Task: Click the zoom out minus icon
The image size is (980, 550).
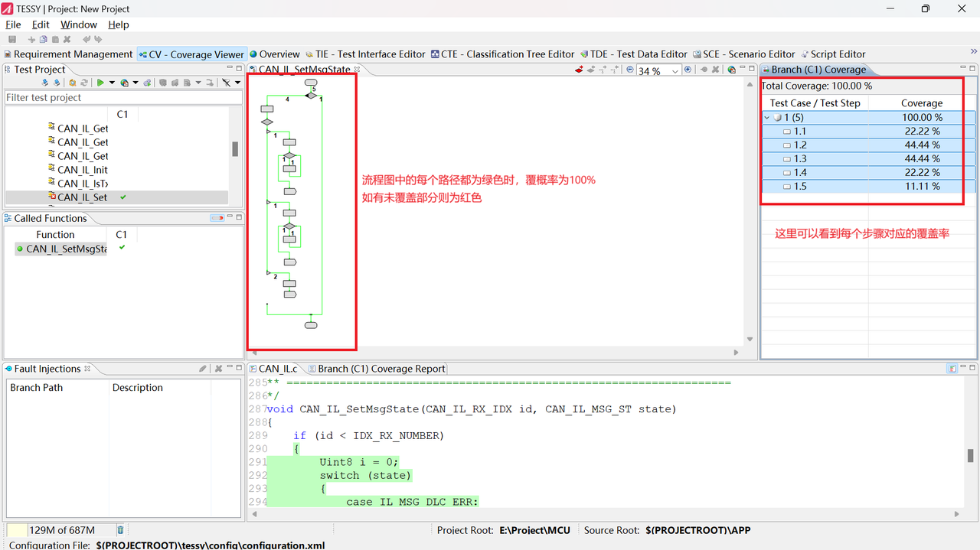Action: [630, 69]
